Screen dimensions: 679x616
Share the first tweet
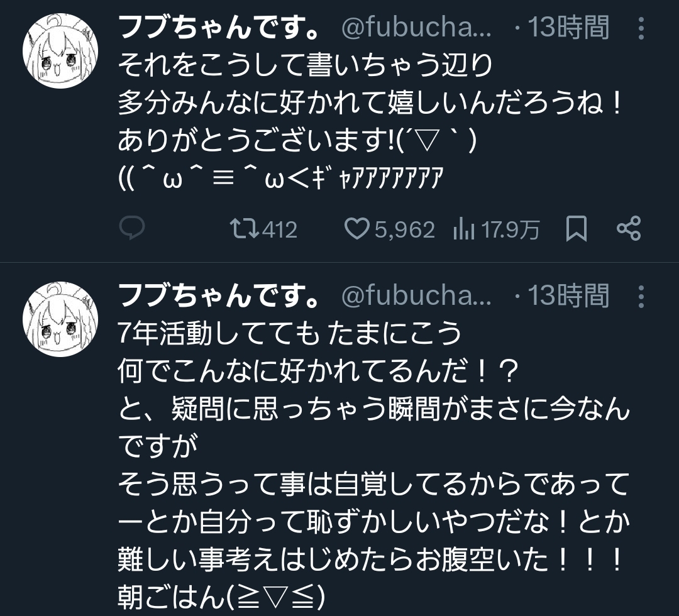629,228
